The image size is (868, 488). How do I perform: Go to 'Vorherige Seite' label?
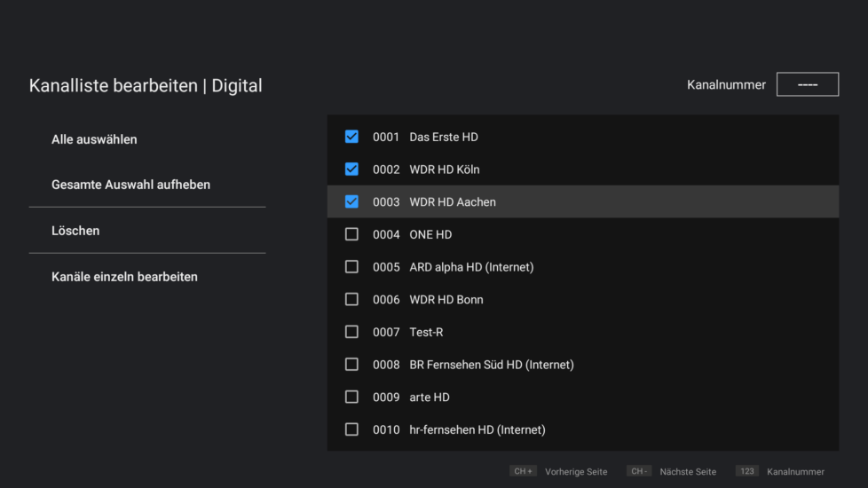click(x=576, y=472)
